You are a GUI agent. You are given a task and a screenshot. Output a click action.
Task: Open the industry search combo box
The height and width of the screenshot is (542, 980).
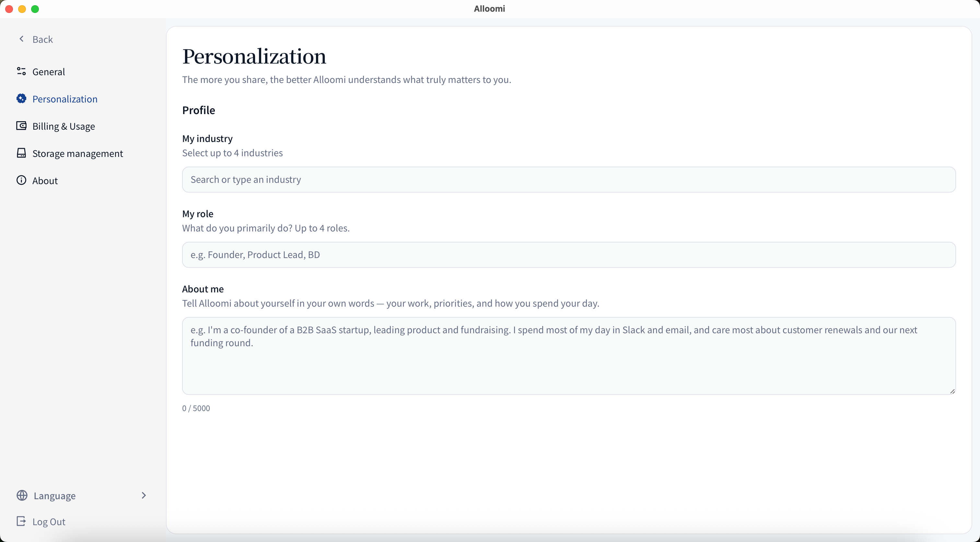tap(568, 179)
